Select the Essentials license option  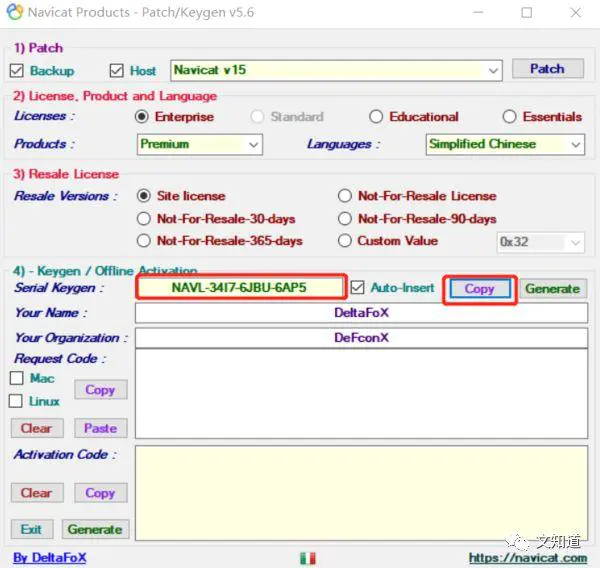point(509,116)
